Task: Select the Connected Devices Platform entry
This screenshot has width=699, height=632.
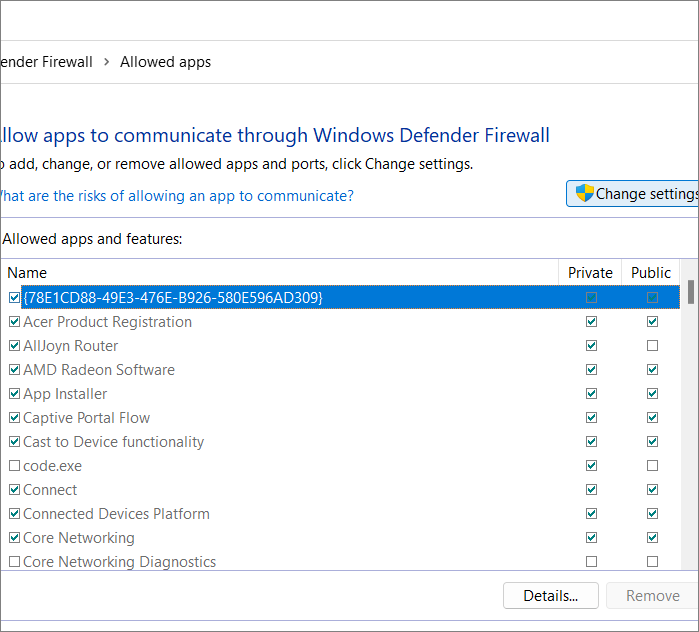Action: 116,514
